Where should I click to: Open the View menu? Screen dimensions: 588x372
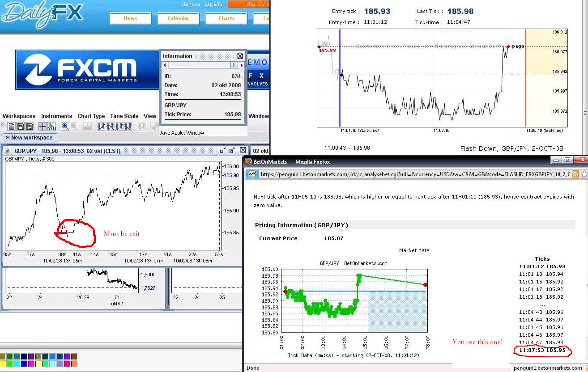click(150, 116)
